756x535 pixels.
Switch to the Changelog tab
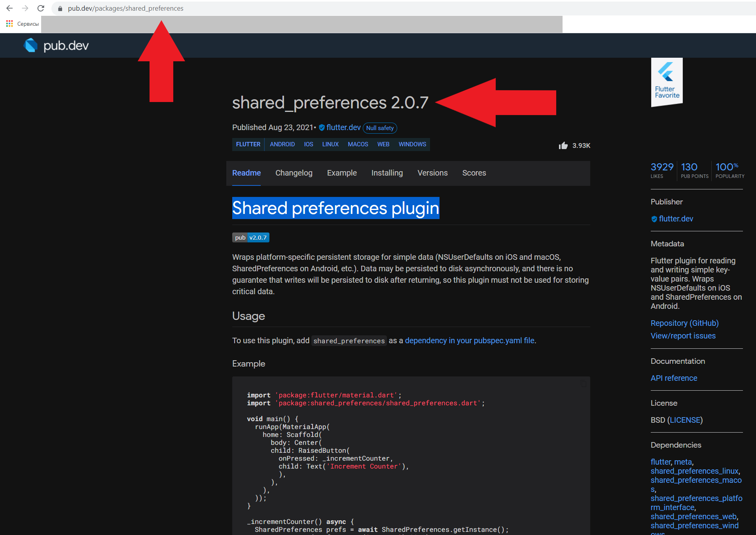294,173
